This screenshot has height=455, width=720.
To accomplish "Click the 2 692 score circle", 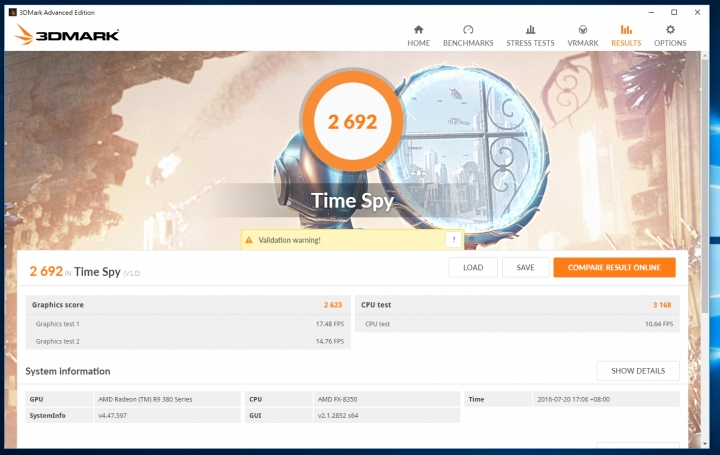I will point(352,121).
